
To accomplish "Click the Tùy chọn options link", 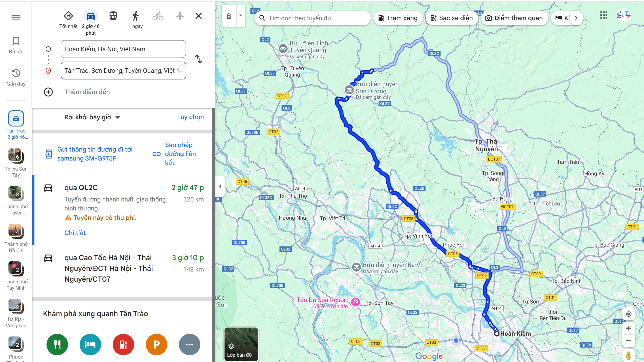I will click(x=190, y=117).
